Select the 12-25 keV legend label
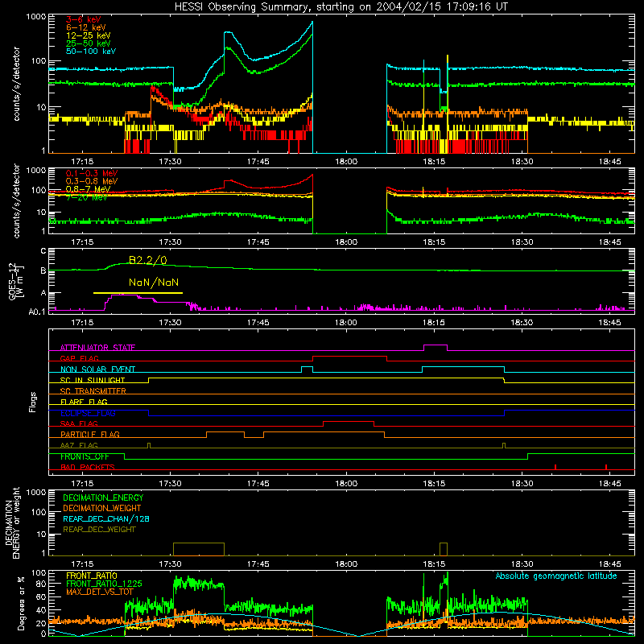644x644 pixels. click(x=89, y=35)
